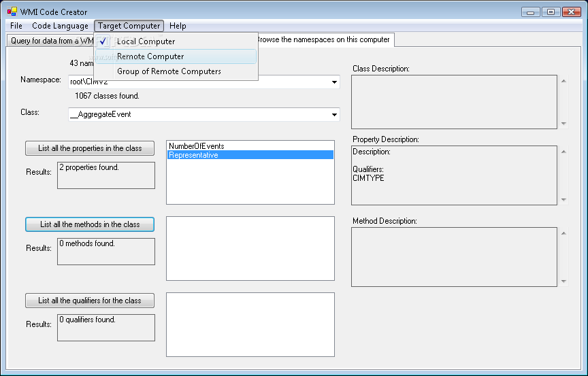Click the qualifiers list box
Viewport: 588px width, 376px height.
(x=250, y=325)
